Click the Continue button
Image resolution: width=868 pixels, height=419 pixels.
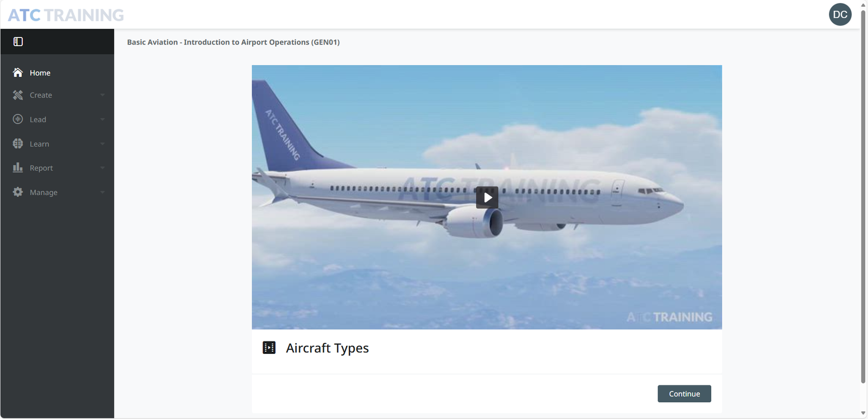[x=684, y=394]
